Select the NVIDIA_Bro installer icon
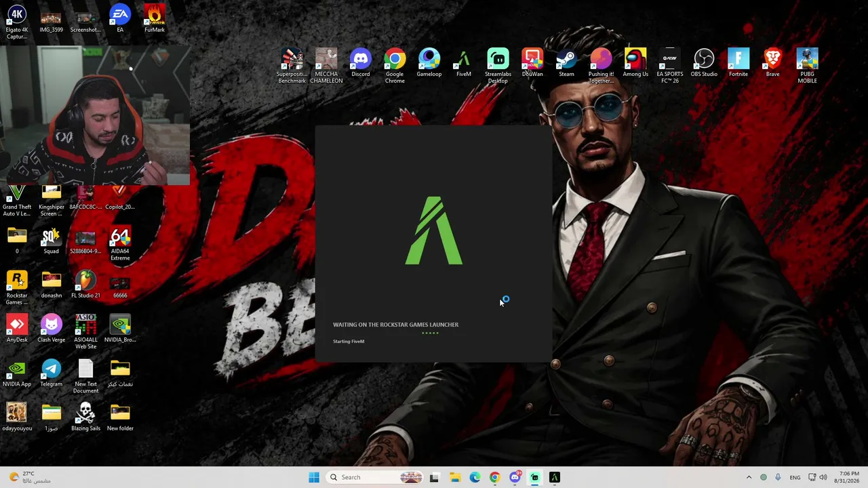The height and width of the screenshot is (488, 868). pyautogui.click(x=120, y=329)
